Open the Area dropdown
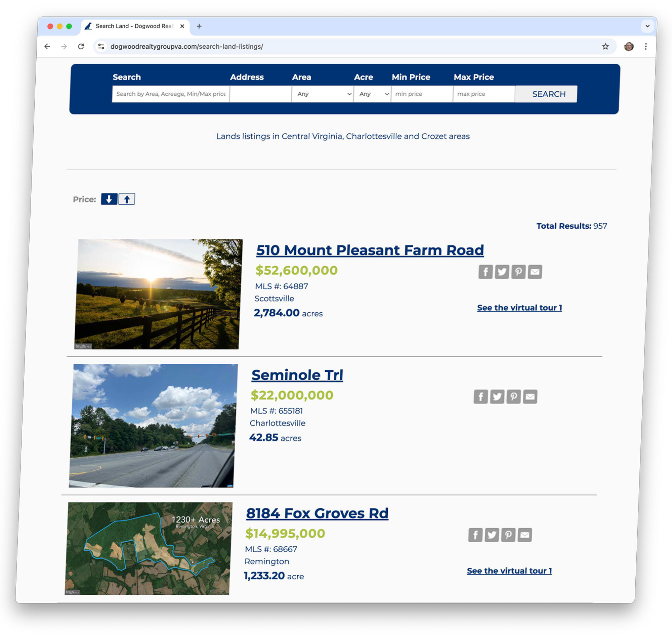Image resolution: width=672 pixels, height=637 pixels. (x=323, y=94)
